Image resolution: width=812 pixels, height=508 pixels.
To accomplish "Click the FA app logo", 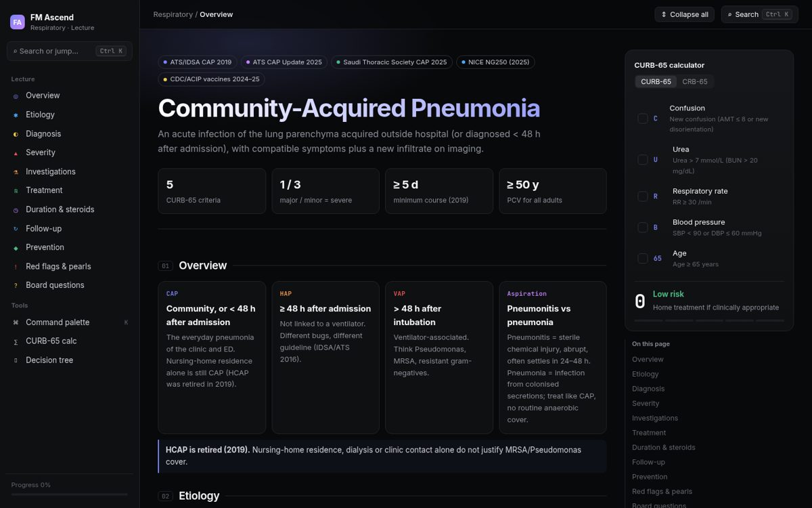I will [x=18, y=22].
